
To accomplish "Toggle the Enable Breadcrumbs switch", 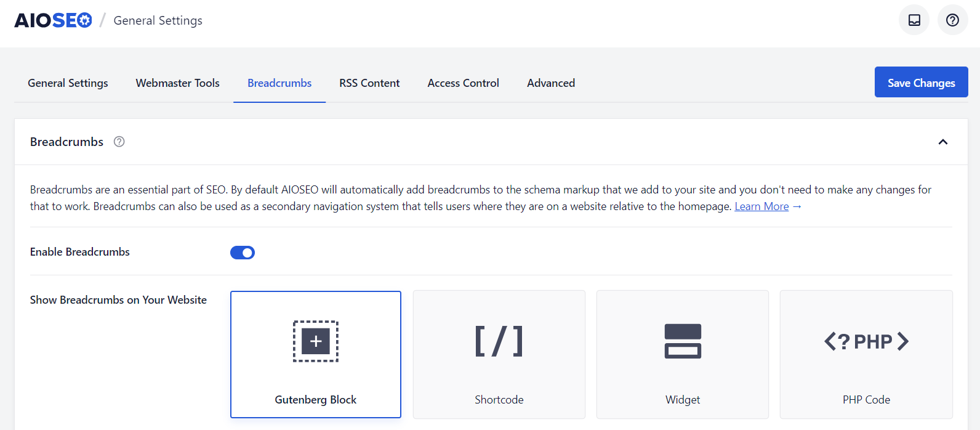I will point(243,253).
